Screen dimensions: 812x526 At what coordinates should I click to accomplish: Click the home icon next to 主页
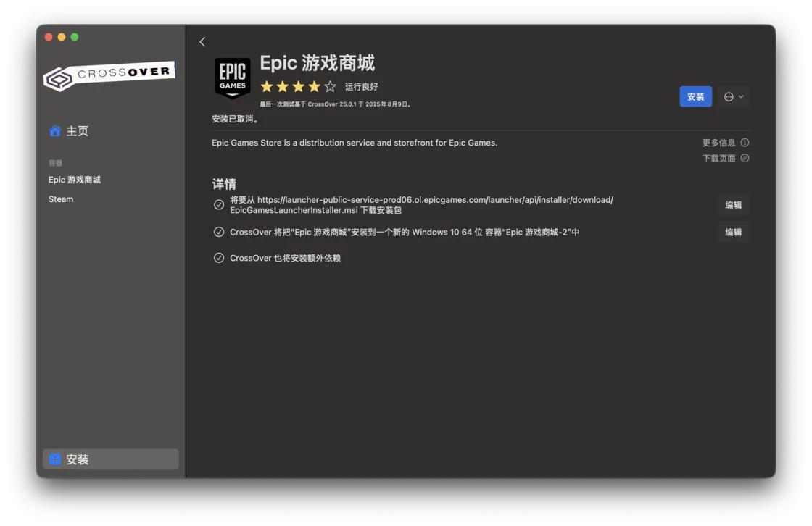(54, 131)
